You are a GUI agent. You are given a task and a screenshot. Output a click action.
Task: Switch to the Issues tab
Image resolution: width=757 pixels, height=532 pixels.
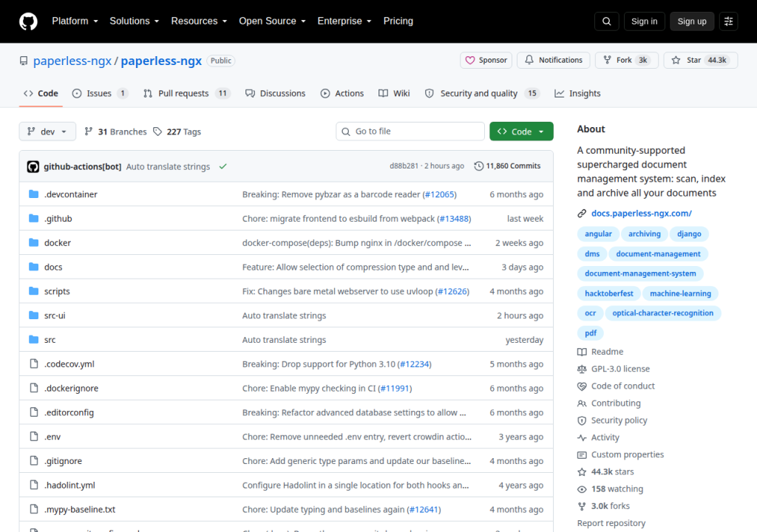pyautogui.click(x=100, y=94)
